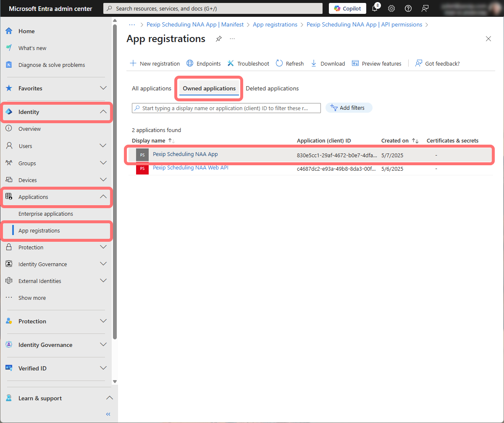Click Add filters button
The width and height of the screenshot is (504, 423).
(349, 108)
